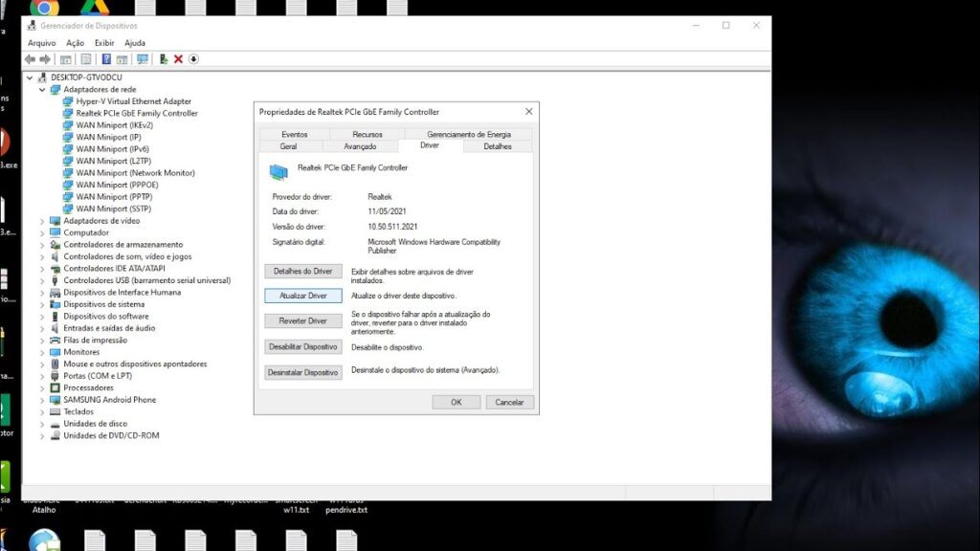Image resolution: width=980 pixels, height=551 pixels.
Task: Expand Dispositivos de sistema
Action: coord(42,304)
